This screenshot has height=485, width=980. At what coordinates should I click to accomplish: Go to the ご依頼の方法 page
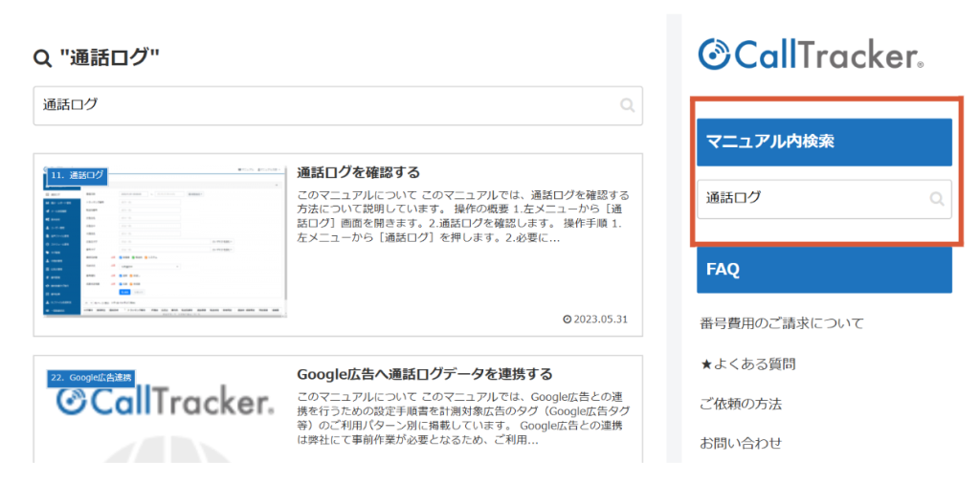coord(741,404)
